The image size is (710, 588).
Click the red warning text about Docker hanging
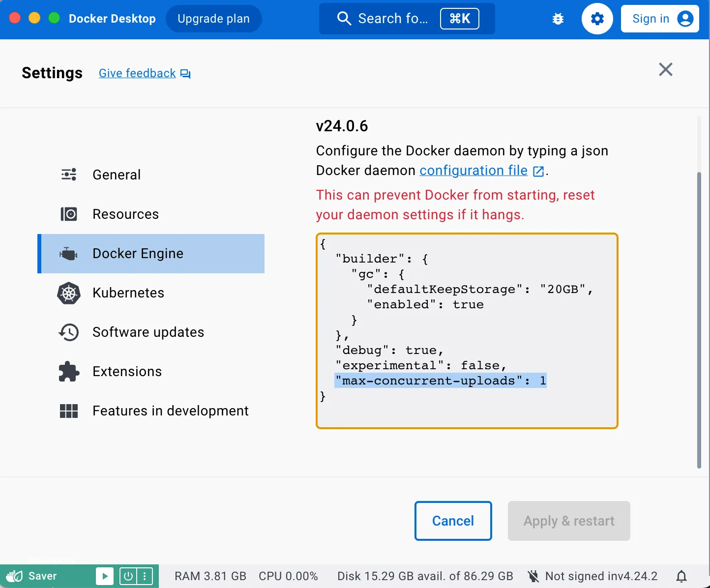455,205
